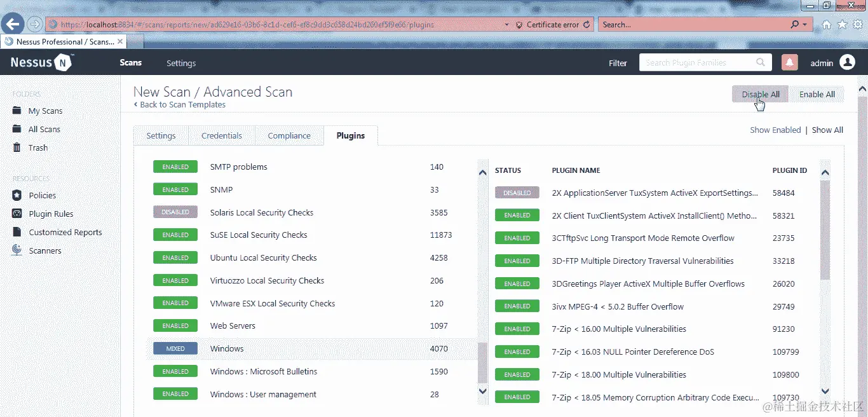The image size is (868, 417).
Task: Select the Plugins tab
Action: click(351, 135)
